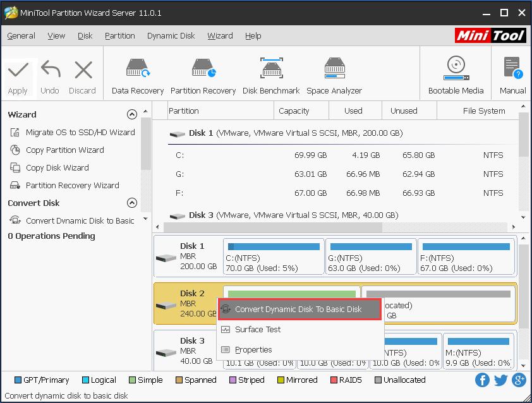Click the RAID5 legend swatch
The width and height of the screenshot is (532, 403).
click(334, 380)
